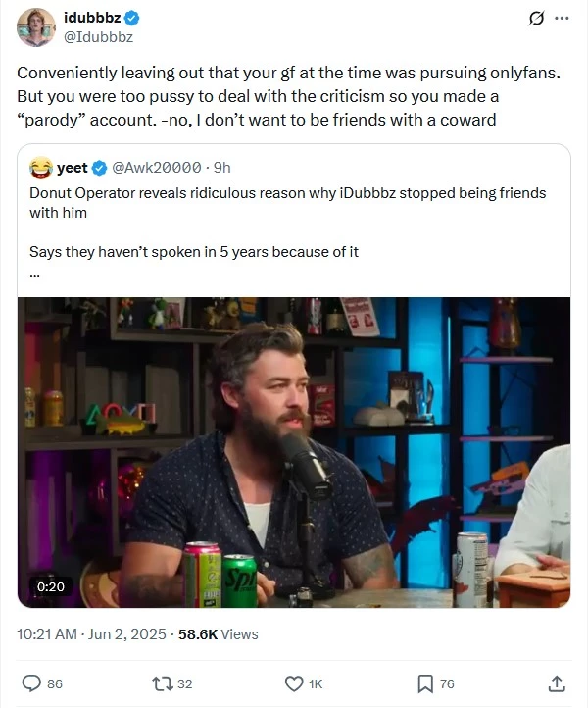Screen dimensions: 588x708
Task: Open the reply comments icon
Action: (31, 683)
